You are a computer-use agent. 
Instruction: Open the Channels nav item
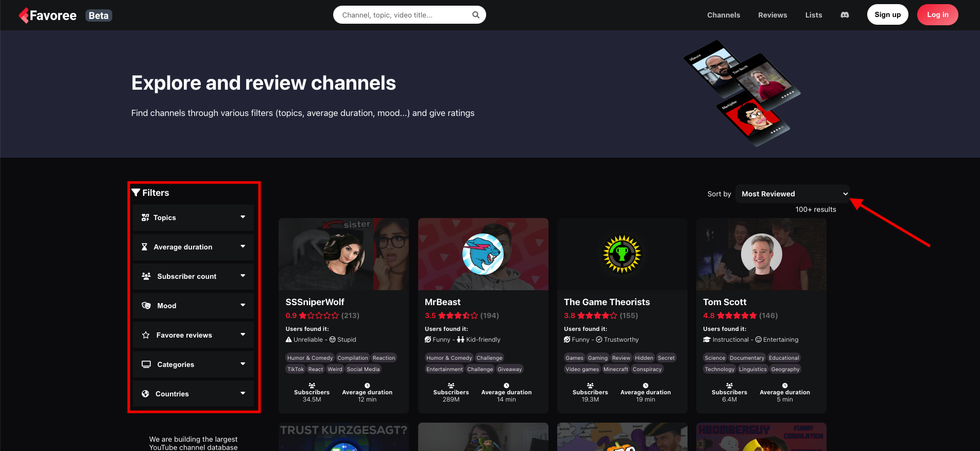[x=724, y=15]
